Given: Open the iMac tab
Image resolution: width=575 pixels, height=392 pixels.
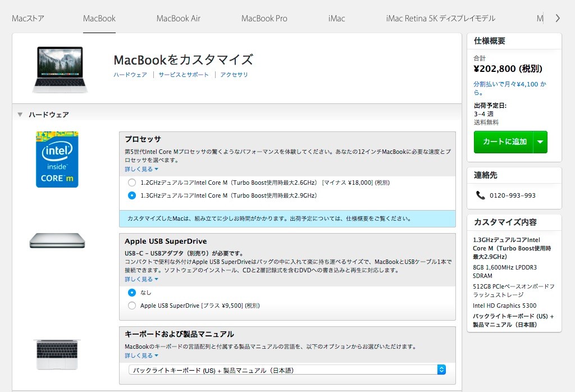Looking at the screenshot, I should pos(336,19).
